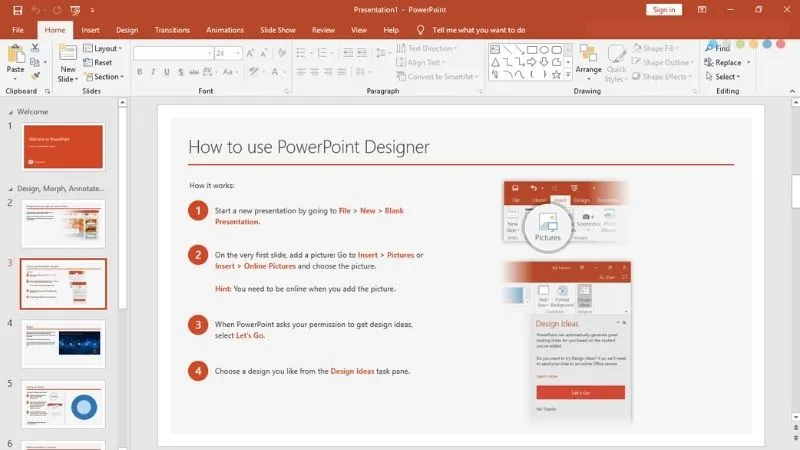Undo the last action from the title bar
Screen dimensions: 800x450
pos(35,10)
